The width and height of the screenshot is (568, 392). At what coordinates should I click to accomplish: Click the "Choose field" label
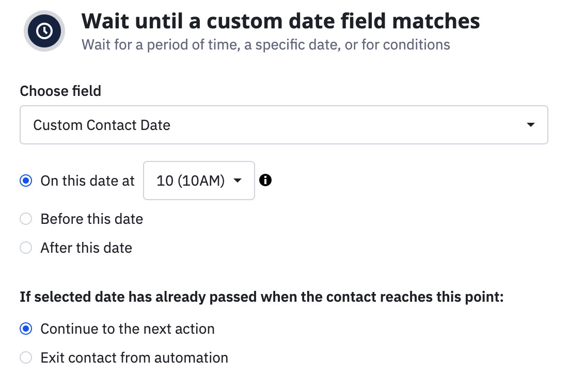pyautogui.click(x=60, y=91)
